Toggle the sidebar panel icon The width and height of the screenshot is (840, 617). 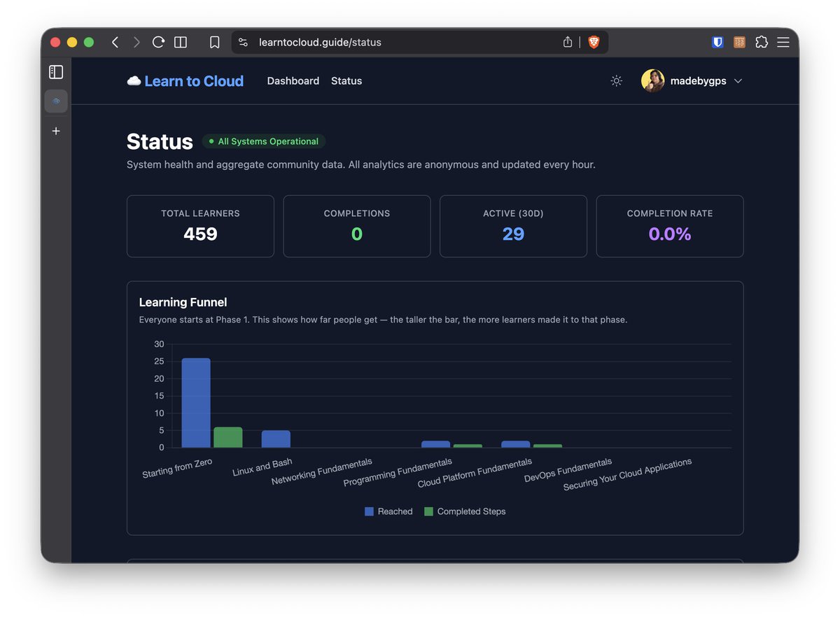[56, 72]
